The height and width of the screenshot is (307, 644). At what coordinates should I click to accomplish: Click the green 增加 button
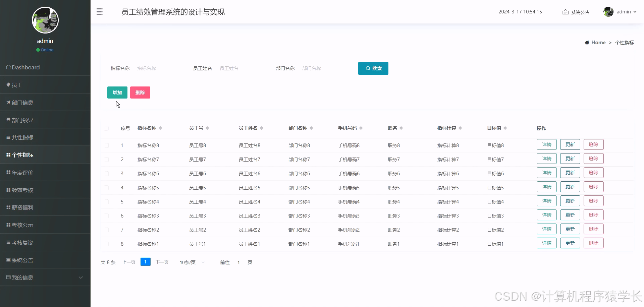(117, 93)
